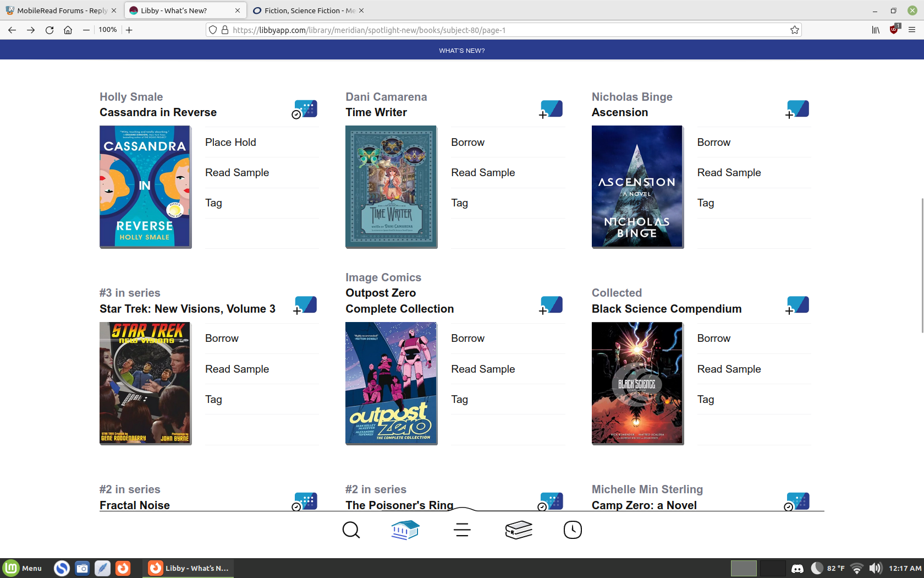The image size is (924, 578).
Task: Read Sample of Time Writer
Action: 508,172
